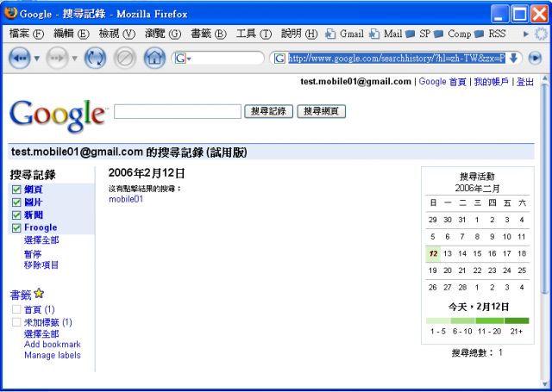Viewport: 552px width, 392px height.
Task: Click 選擇全部 under Froogle
Action: [41, 240]
